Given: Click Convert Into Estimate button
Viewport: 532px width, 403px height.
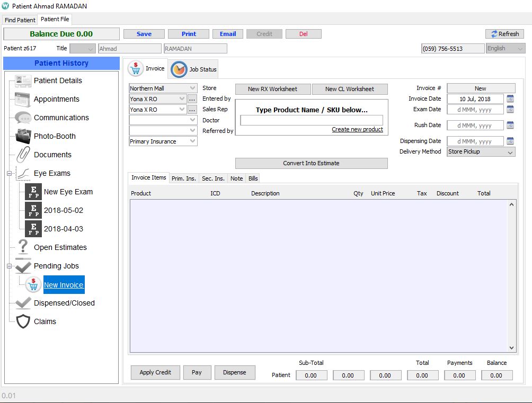Looking at the screenshot, I should (x=311, y=163).
